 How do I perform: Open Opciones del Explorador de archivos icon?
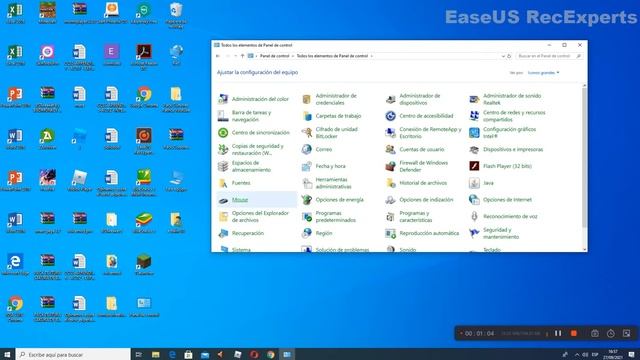223,216
